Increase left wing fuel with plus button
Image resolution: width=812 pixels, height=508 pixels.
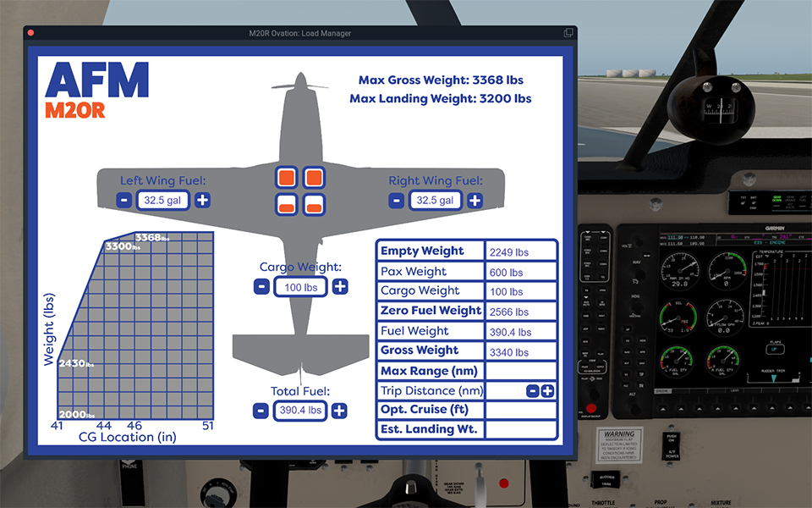click(202, 200)
